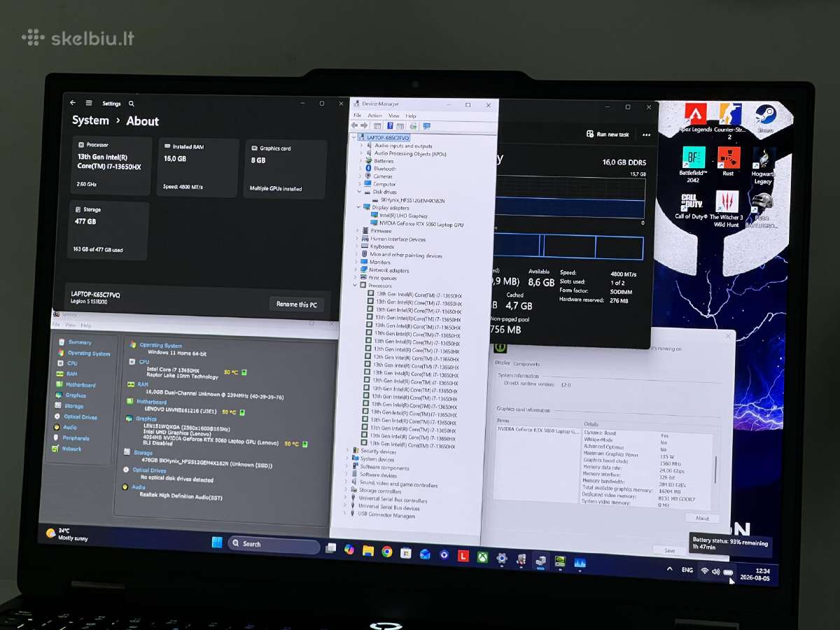Launch The Witcher 3 Wild Hunt shortcut

(x=727, y=209)
